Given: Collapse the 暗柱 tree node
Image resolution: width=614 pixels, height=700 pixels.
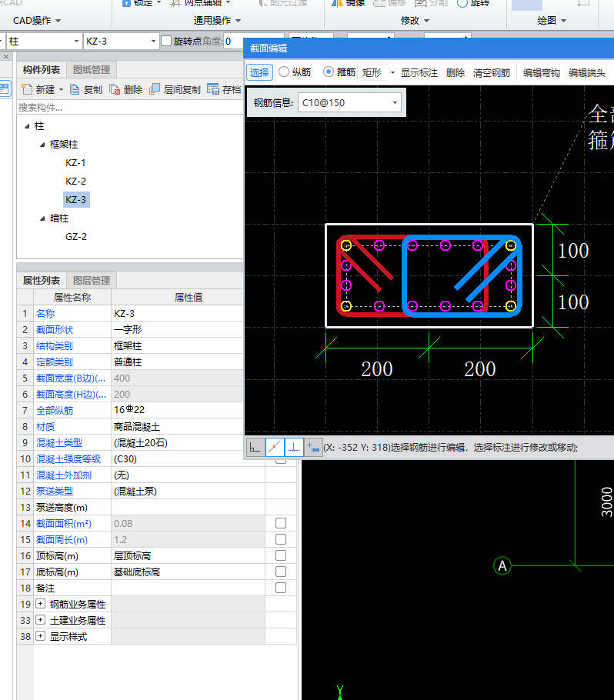Looking at the screenshot, I should pyautogui.click(x=42, y=218).
